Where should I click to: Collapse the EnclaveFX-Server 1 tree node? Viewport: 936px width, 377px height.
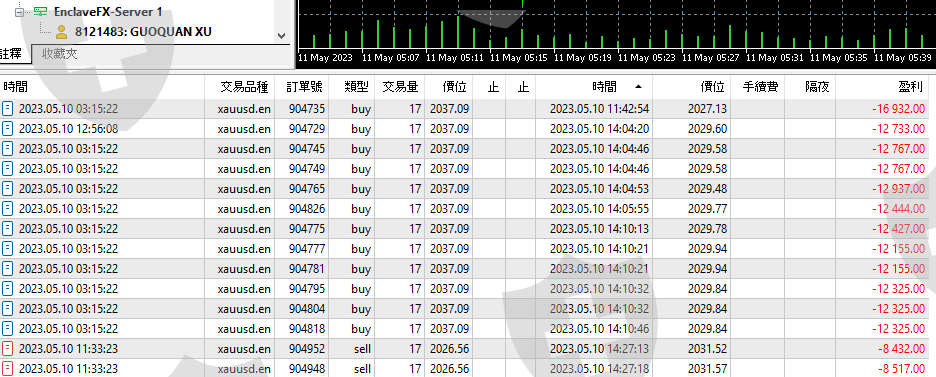tap(19, 11)
